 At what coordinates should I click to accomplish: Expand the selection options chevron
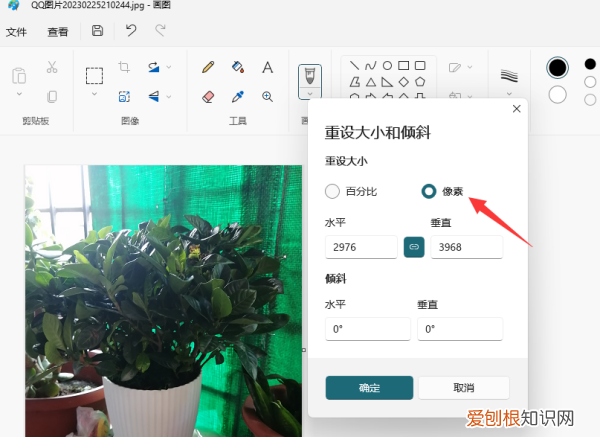point(94,94)
